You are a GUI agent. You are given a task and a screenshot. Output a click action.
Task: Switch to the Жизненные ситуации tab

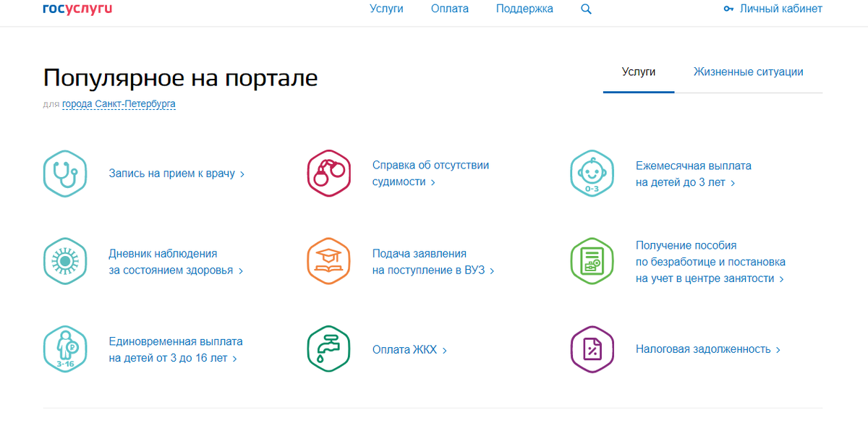point(749,72)
